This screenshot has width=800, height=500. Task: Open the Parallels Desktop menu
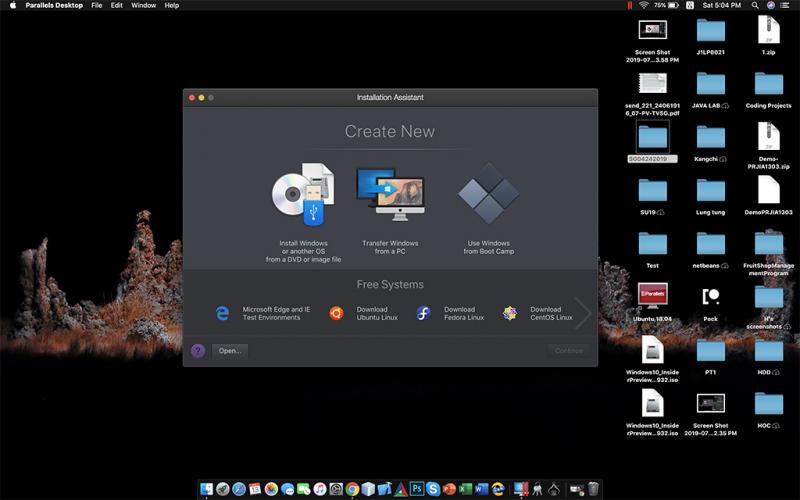54,5
